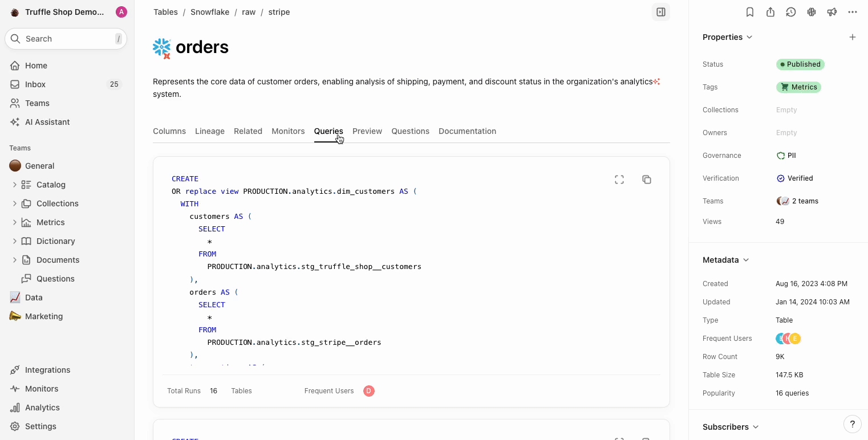
Task: Click the Snowflake breadcrumb link
Action: (210, 12)
